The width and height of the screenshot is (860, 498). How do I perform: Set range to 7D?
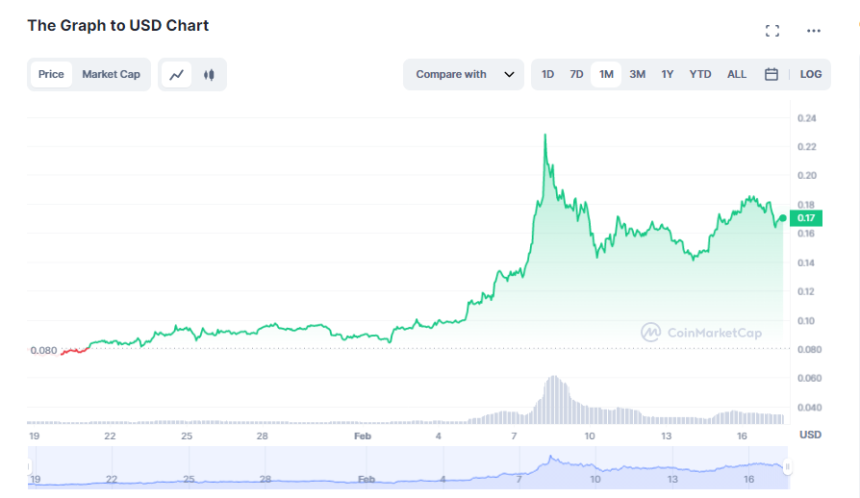tap(576, 74)
